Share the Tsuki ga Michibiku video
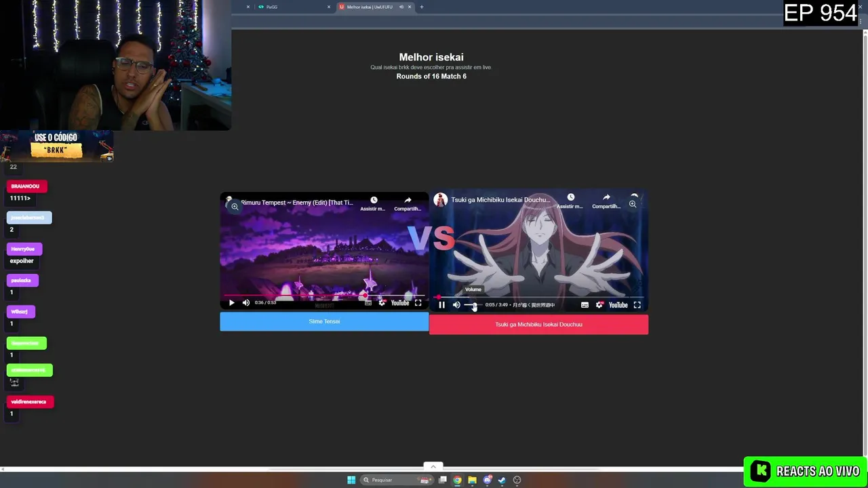Screen dimensions: 868x488 [606, 201]
